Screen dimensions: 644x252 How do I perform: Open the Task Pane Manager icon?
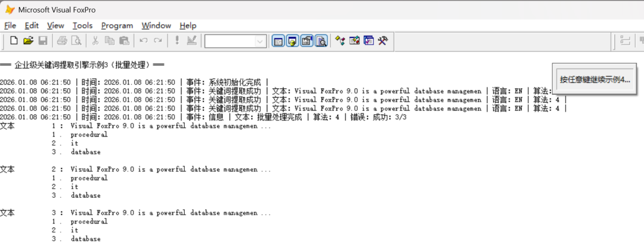(369, 41)
